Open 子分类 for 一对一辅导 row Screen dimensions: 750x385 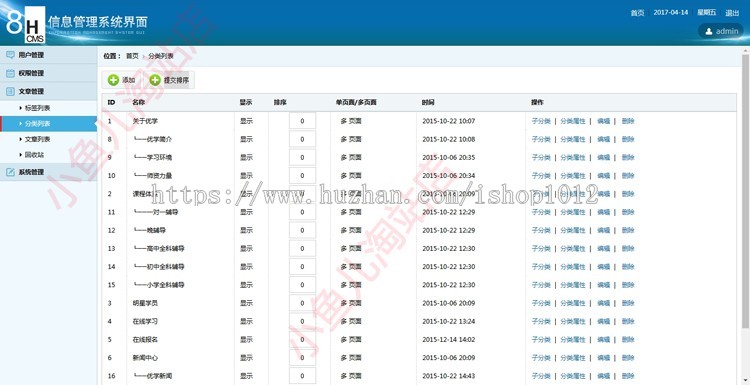(x=541, y=212)
